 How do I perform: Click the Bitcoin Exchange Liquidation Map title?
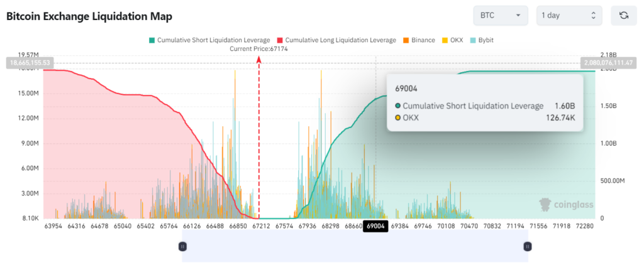(89, 16)
